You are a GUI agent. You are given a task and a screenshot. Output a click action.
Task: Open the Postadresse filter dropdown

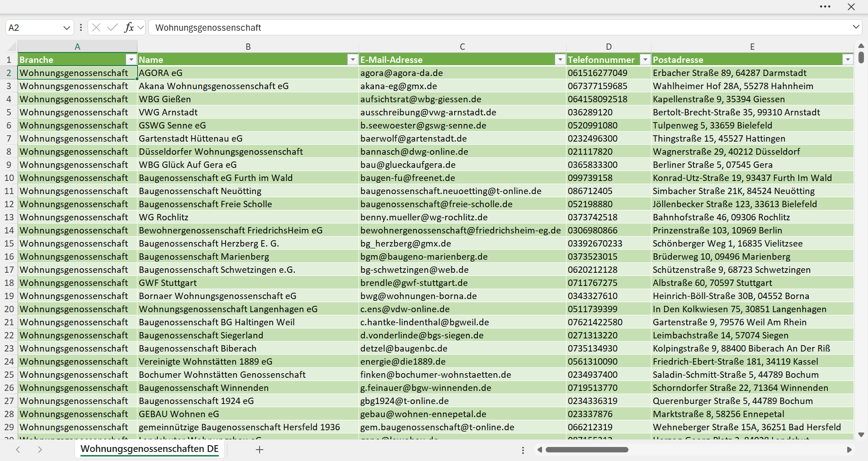848,60
